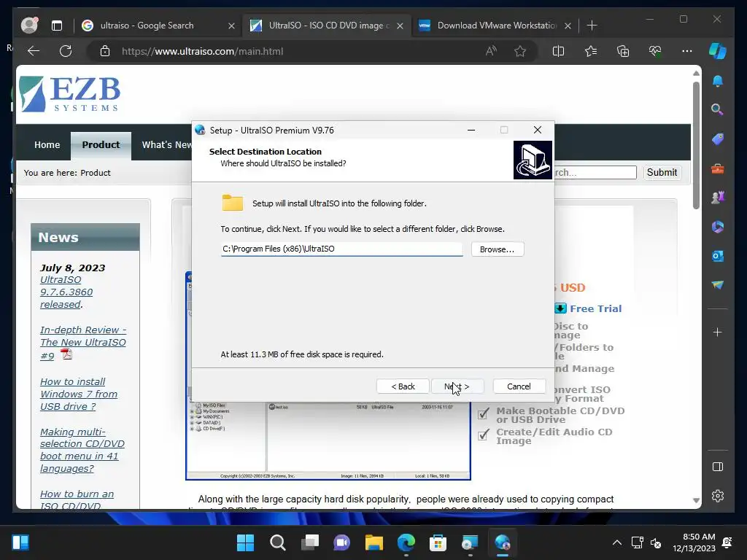Open the Read aloud icon in address bar
This screenshot has width=747, height=560.
point(491,51)
